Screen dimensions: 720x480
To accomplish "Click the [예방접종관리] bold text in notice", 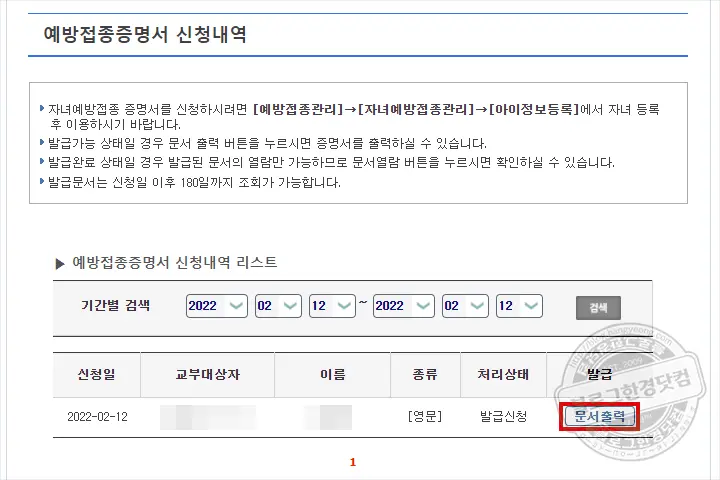I will (x=298, y=109).
